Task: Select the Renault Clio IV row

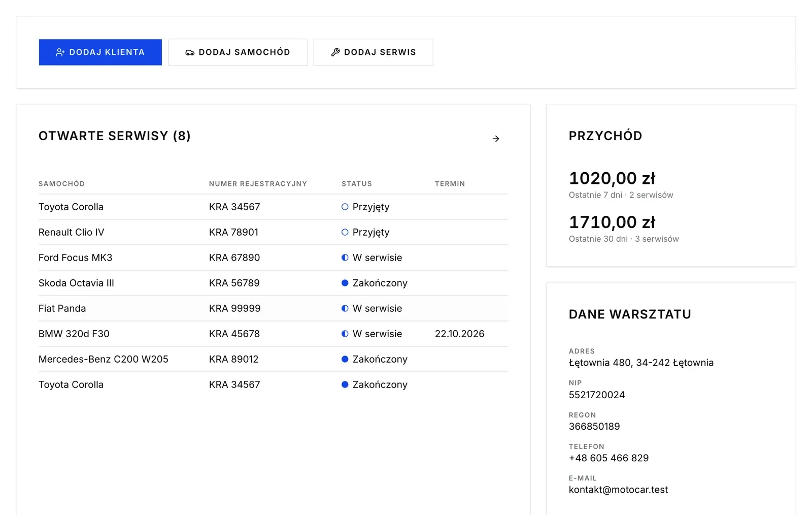Action: pyautogui.click(x=273, y=232)
